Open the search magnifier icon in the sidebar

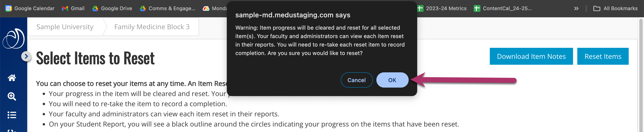tap(12, 97)
